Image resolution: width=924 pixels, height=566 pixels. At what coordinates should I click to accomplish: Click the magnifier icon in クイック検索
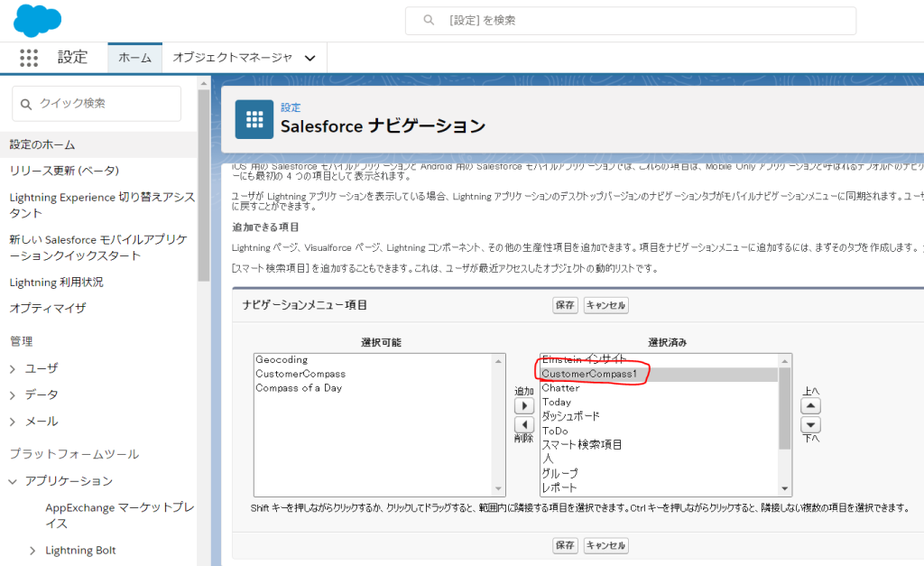(26, 105)
